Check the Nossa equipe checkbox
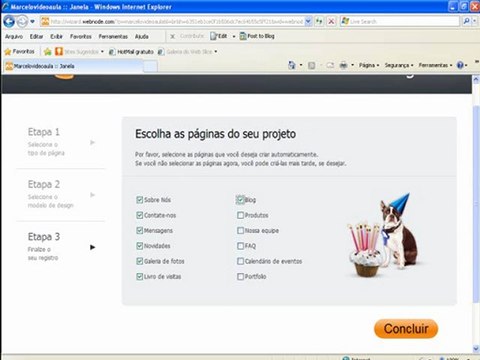The width and height of the screenshot is (480, 360). pos(240,230)
